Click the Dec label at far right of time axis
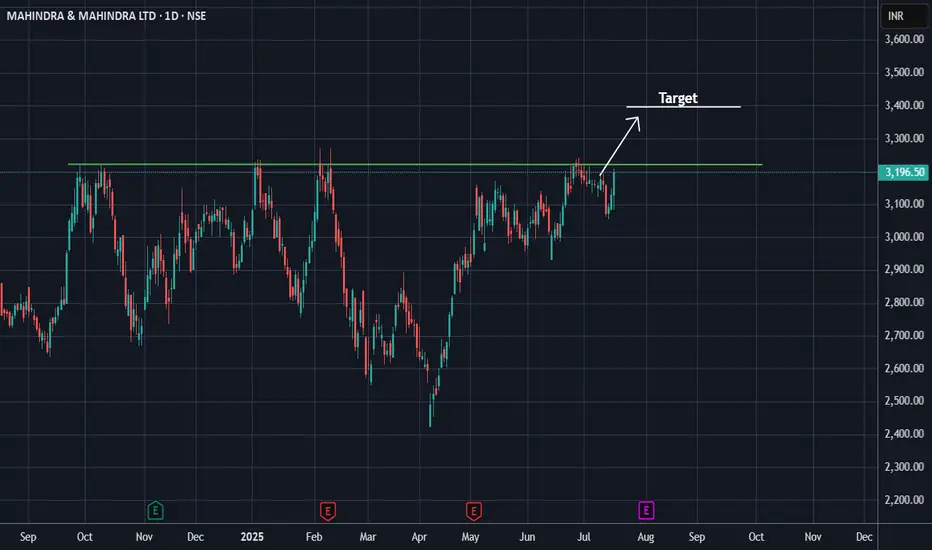The image size is (932, 550). click(864, 537)
